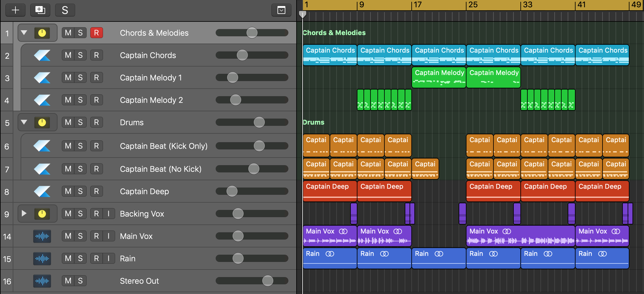
Task: Click the Captain Chords track plugin icon
Action: point(42,55)
